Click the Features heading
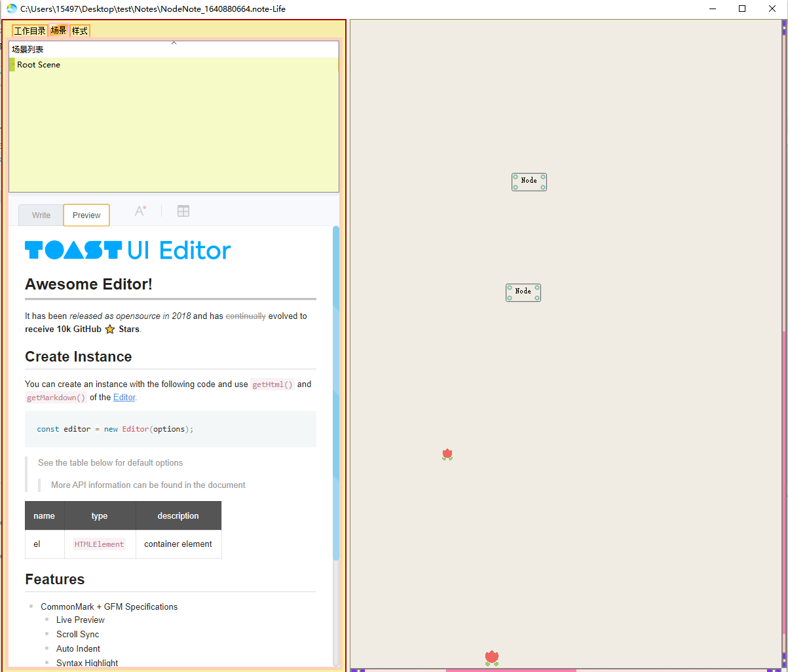 click(55, 579)
